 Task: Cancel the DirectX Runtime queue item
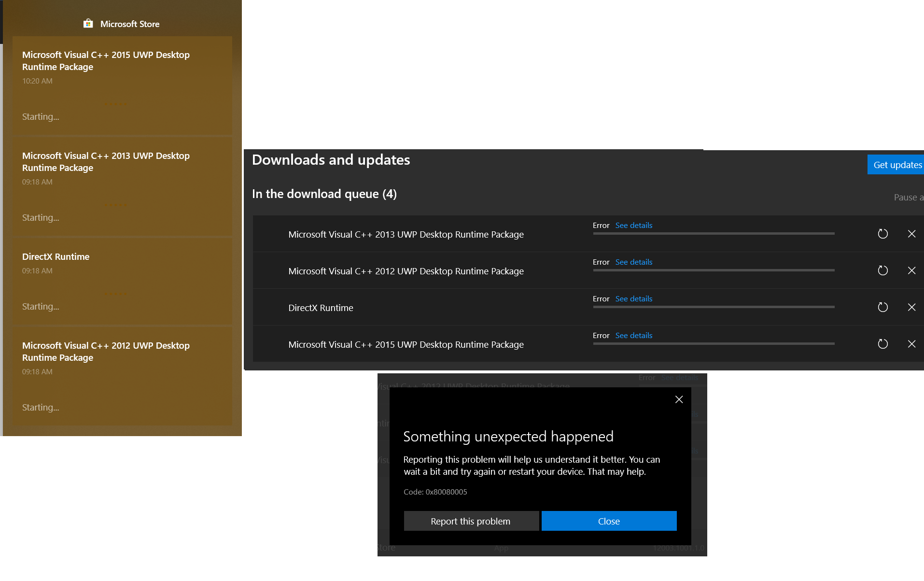[x=911, y=307]
